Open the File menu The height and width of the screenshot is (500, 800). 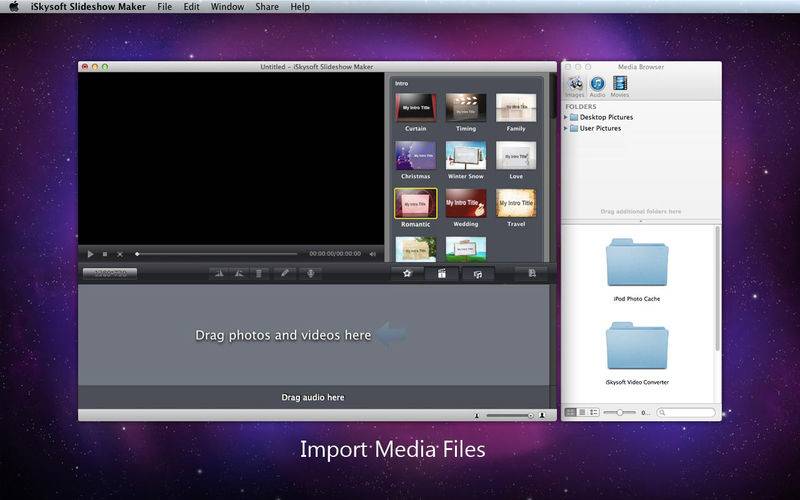(165, 7)
